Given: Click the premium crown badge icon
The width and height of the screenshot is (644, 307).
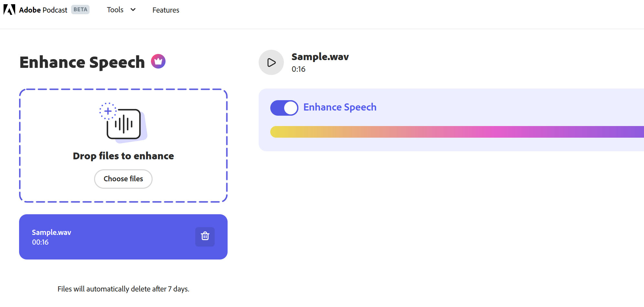Looking at the screenshot, I should 158,61.
